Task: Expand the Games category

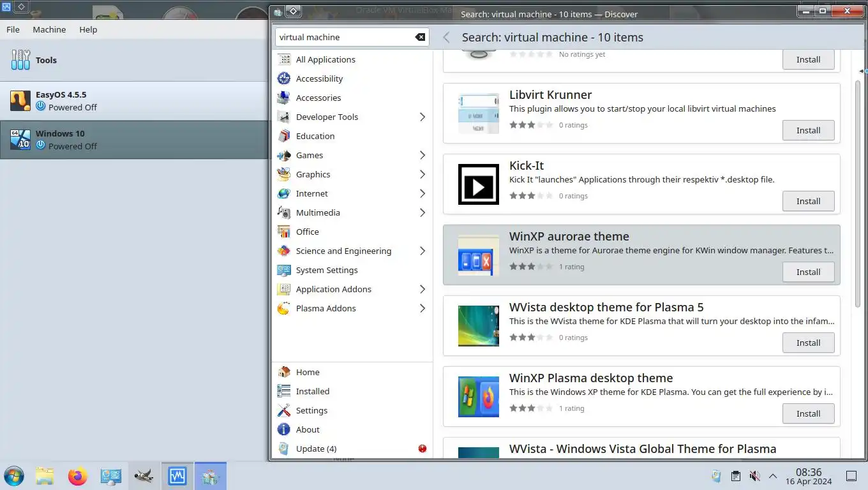Action: [422, 155]
